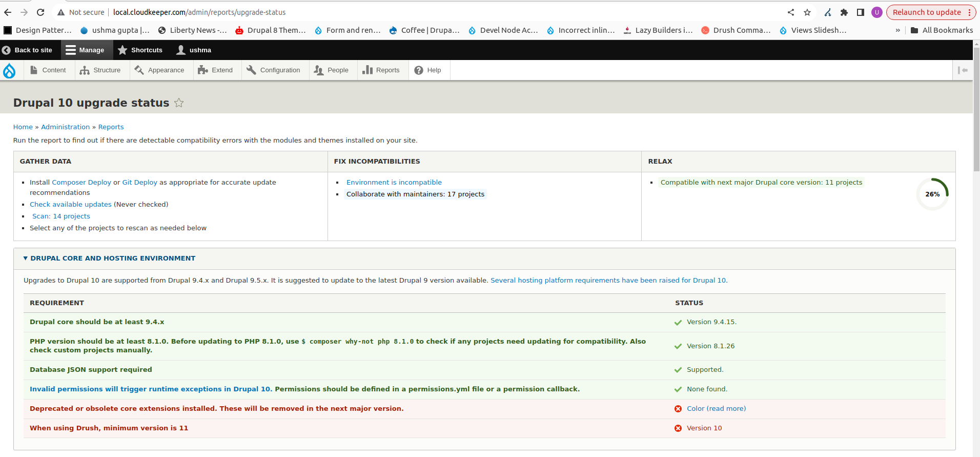Screen dimensions: 980x457
Task: Open the browser side panel icon
Action: click(x=861, y=12)
